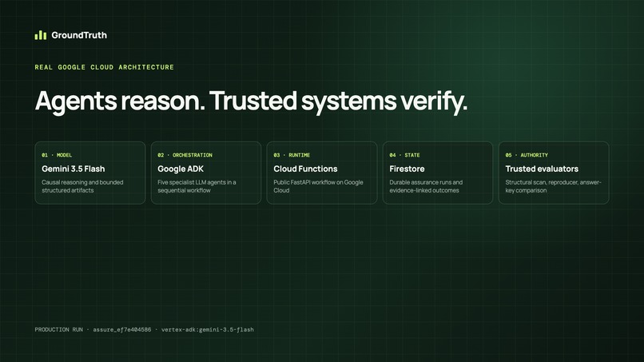644x362 pixels.
Task: Click 'Causal reasoning and bounded structured artifacts' description
Action: click(82, 186)
